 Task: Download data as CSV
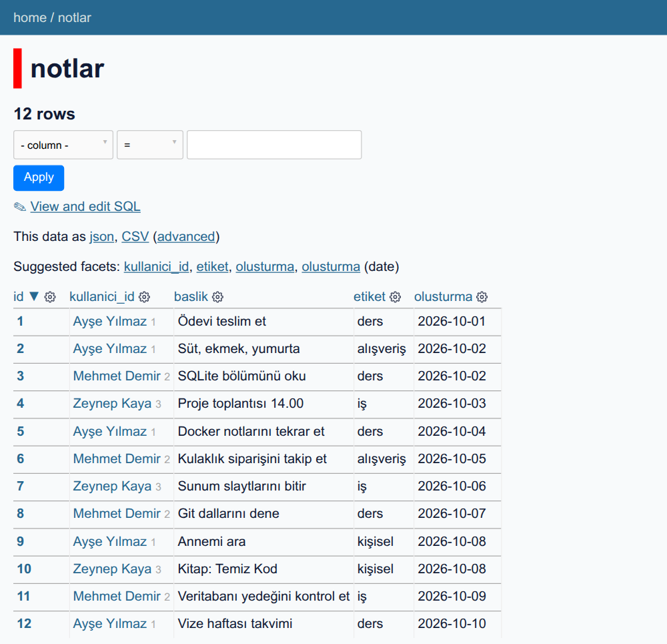coord(135,237)
